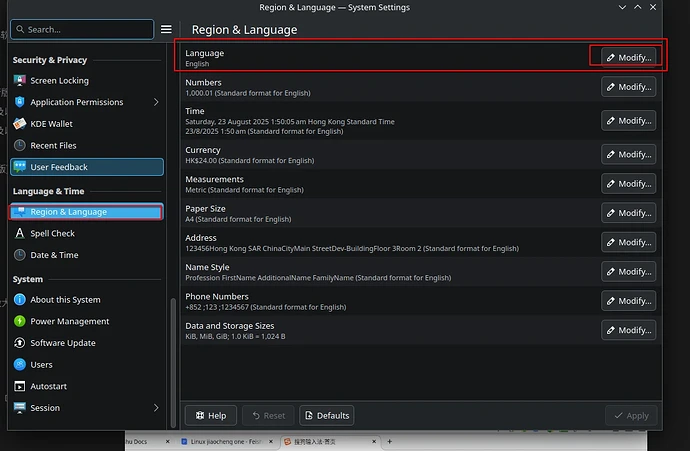Select the KDE Wallet icon

pyautogui.click(x=20, y=124)
